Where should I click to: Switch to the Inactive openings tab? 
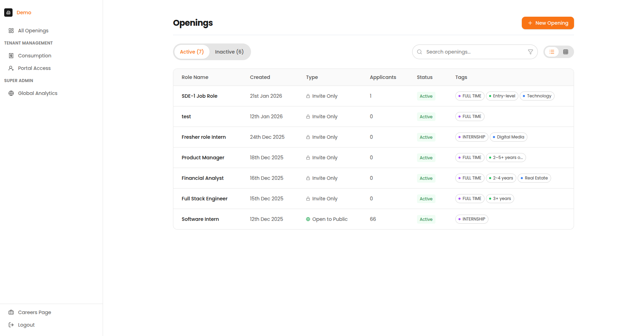coord(229,51)
